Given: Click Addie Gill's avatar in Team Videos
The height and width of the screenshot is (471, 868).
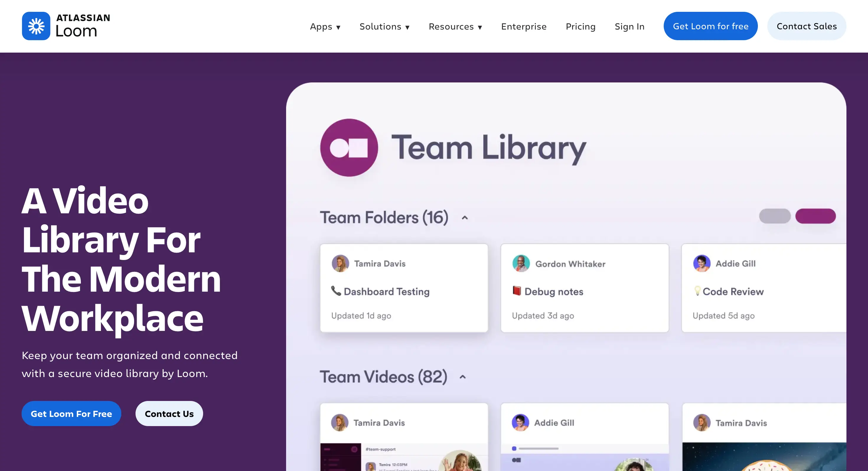Looking at the screenshot, I should 520,423.
